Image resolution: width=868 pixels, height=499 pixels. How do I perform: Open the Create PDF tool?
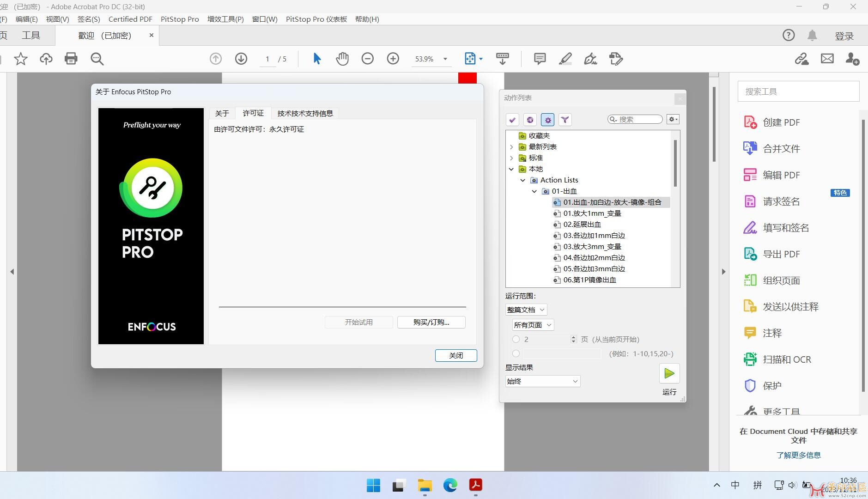coord(781,122)
